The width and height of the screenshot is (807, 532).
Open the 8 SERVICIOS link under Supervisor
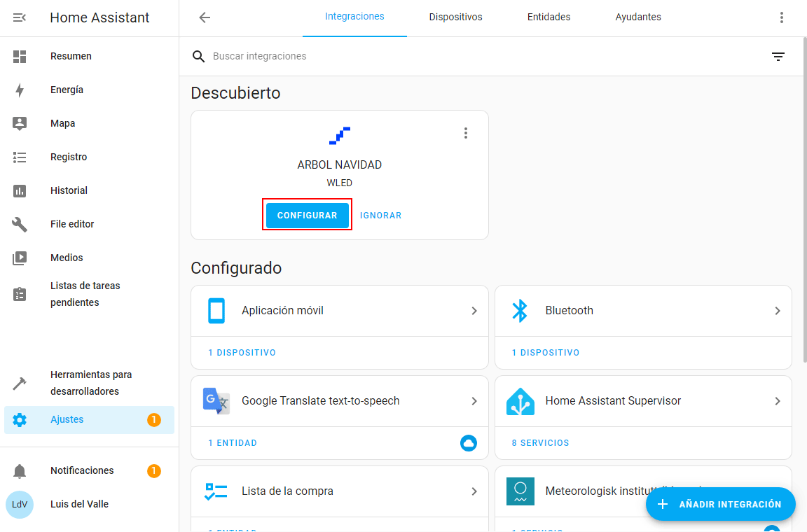tap(540, 443)
